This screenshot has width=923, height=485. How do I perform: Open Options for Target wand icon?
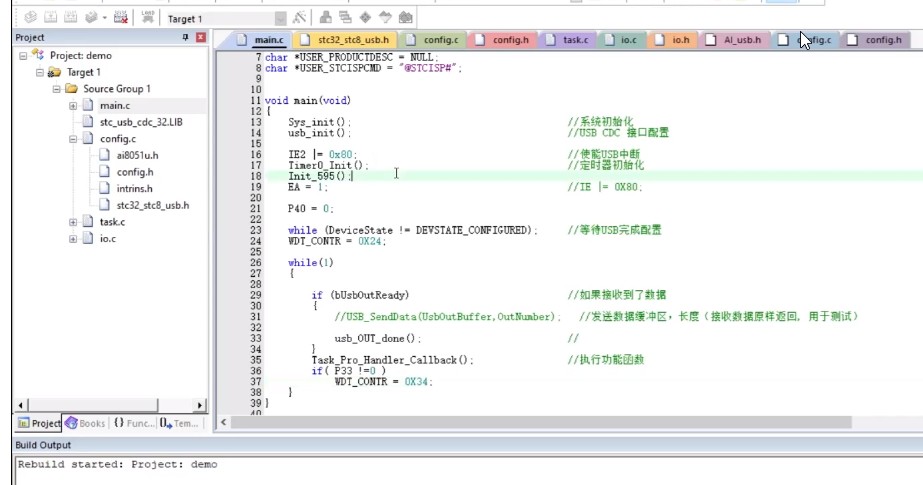pos(299,18)
